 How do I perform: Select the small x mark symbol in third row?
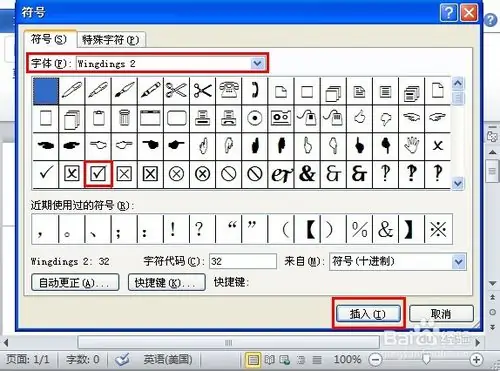438,146
